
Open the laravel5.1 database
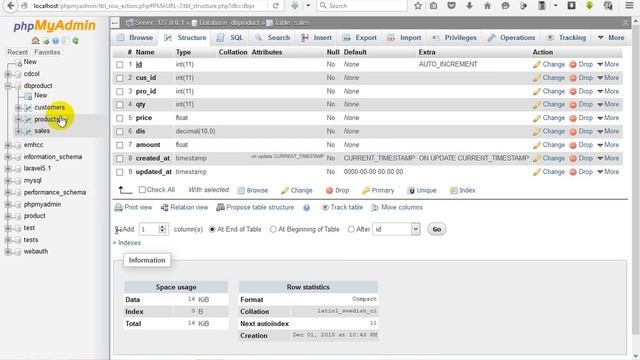tap(37, 169)
